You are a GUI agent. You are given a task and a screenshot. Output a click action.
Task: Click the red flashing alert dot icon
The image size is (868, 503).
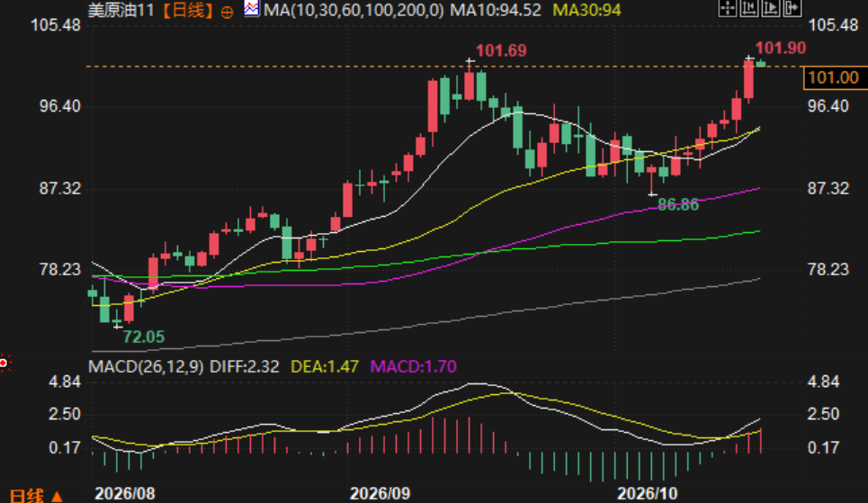(4, 364)
